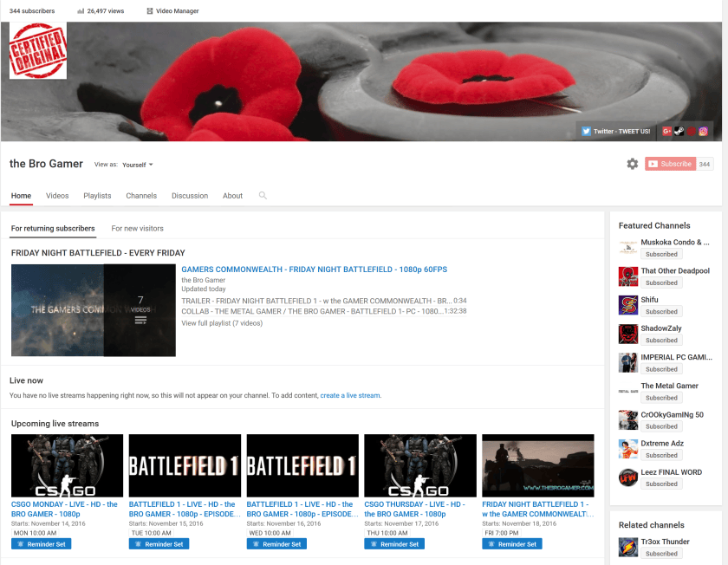Open the channel settings gear icon
Screen dimensions: 728x565
(x=632, y=164)
